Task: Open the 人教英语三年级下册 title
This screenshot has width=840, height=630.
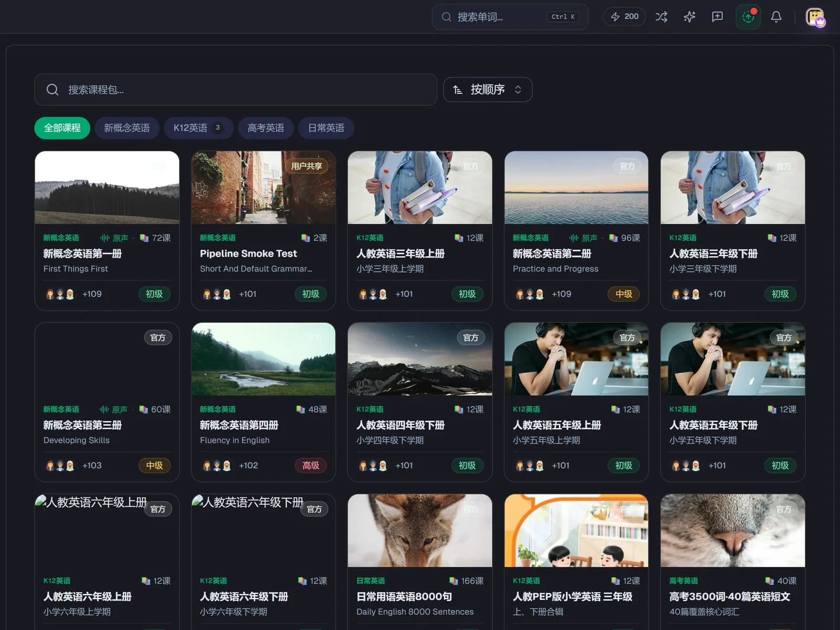Action: pos(713,254)
